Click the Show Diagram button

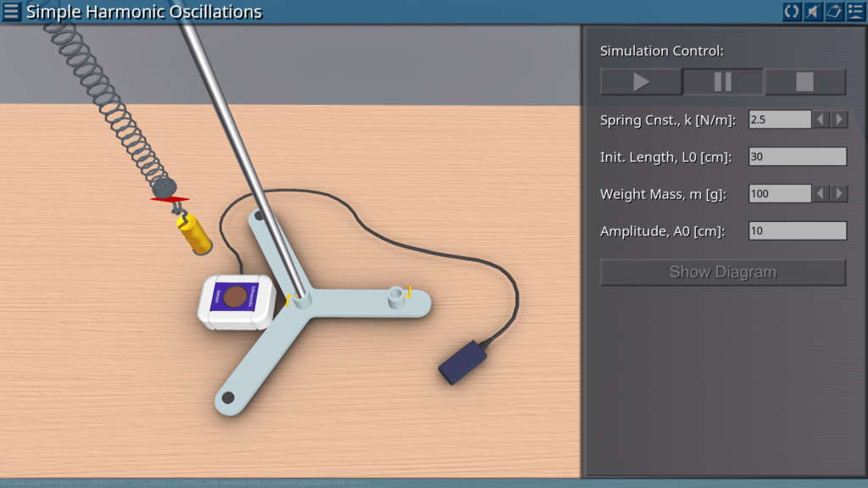(723, 272)
